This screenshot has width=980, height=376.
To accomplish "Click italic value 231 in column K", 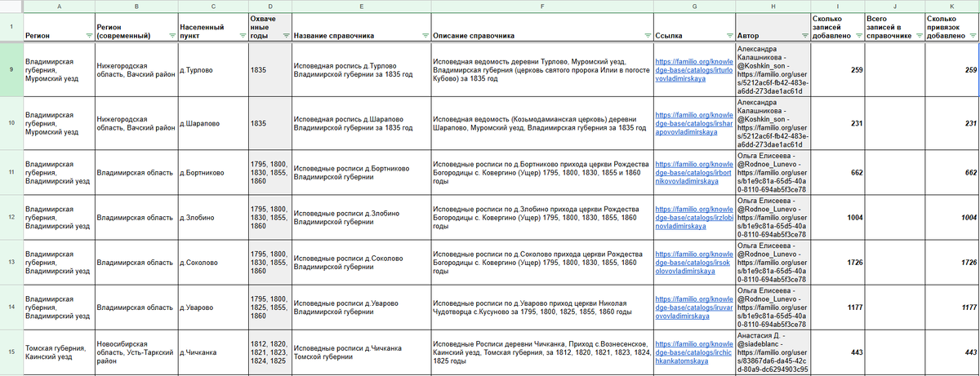I will pyautogui.click(x=951, y=123).
